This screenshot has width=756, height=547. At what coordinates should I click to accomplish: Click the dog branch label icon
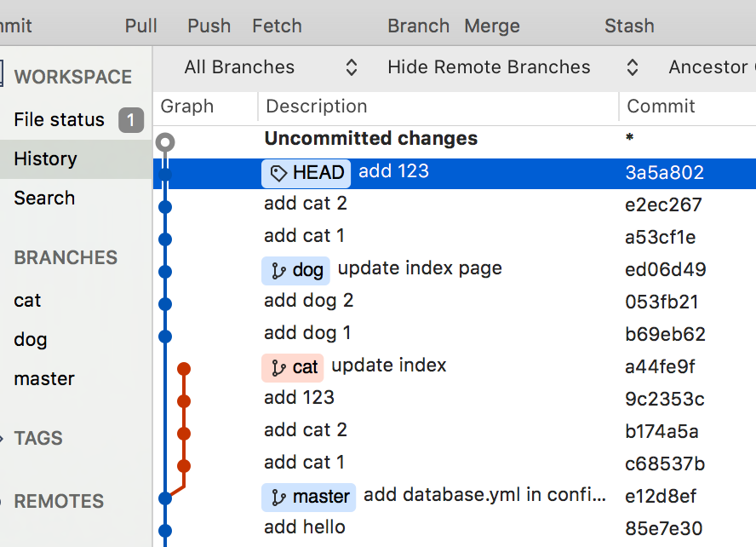pyautogui.click(x=278, y=271)
